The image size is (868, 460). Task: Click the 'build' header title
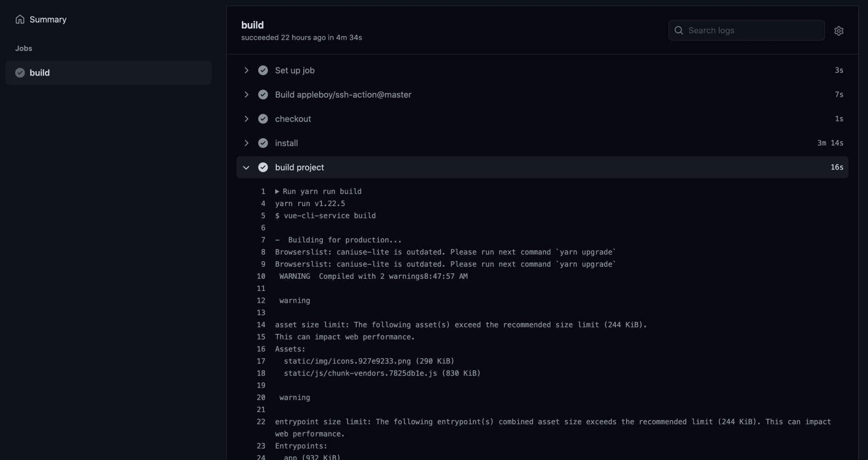(x=252, y=25)
